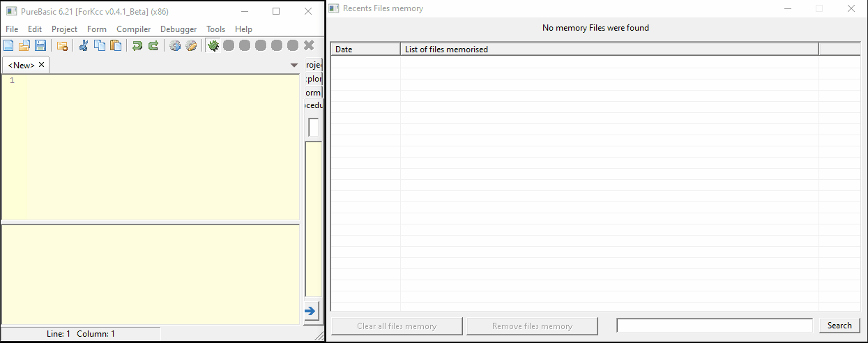
Task: Click the List of files memorised header
Action: click(609, 49)
